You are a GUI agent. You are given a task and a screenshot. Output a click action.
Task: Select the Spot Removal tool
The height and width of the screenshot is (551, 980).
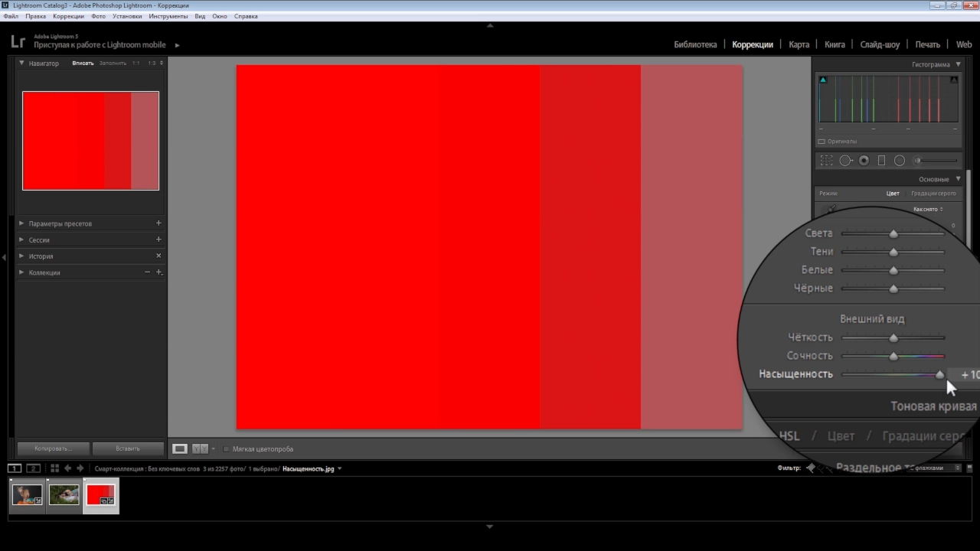[x=845, y=161]
